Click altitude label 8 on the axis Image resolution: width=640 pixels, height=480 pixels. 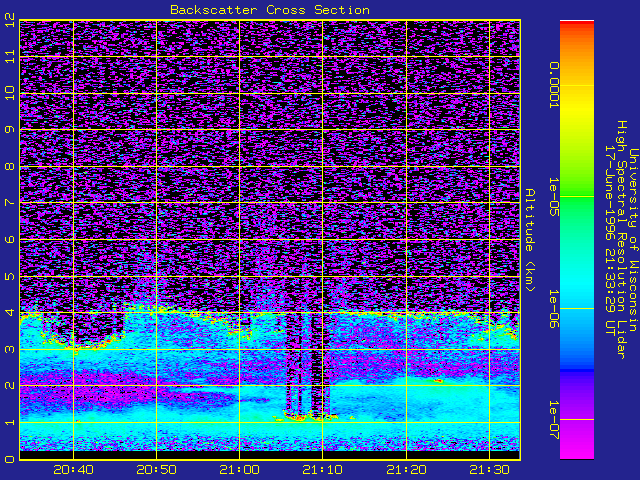pyautogui.click(x=10, y=166)
